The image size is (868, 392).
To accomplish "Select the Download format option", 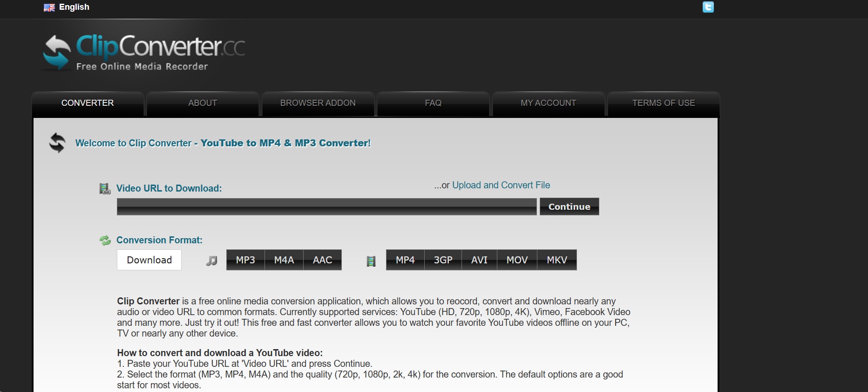I will point(149,260).
